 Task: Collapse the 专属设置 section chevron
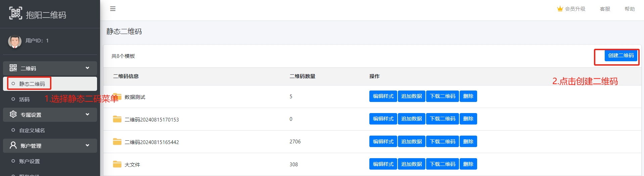point(87,114)
